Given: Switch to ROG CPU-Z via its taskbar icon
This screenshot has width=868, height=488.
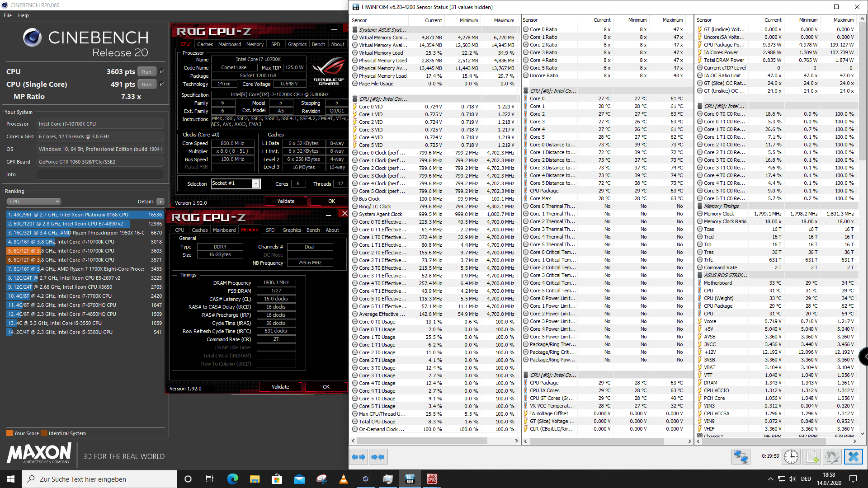Looking at the screenshot, I should [x=432, y=479].
